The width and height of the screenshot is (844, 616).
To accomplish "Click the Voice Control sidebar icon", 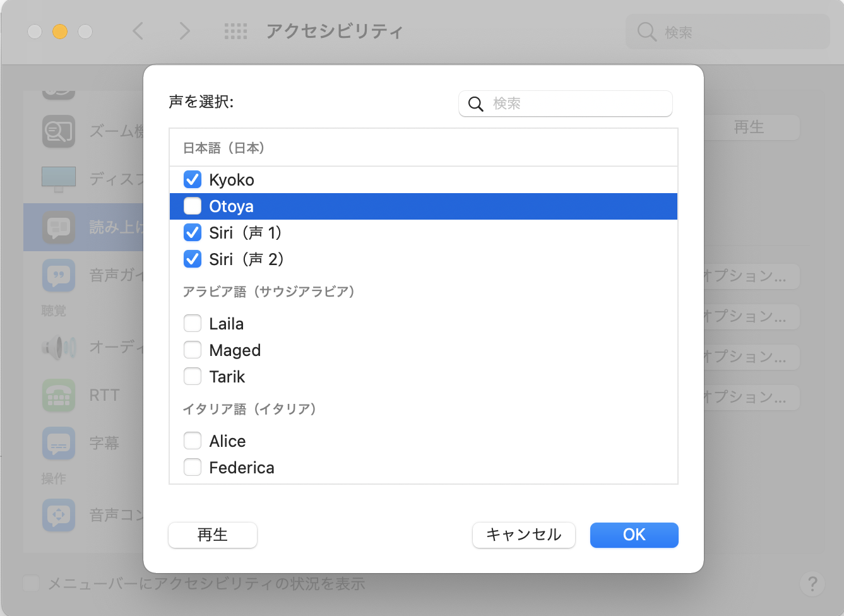I will coord(59,515).
